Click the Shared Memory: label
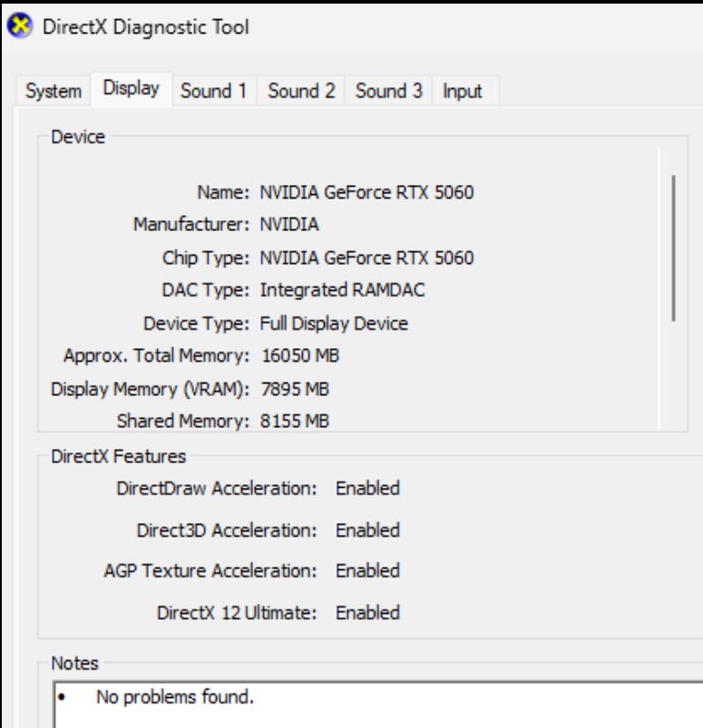The height and width of the screenshot is (728, 703). pos(183,421)
